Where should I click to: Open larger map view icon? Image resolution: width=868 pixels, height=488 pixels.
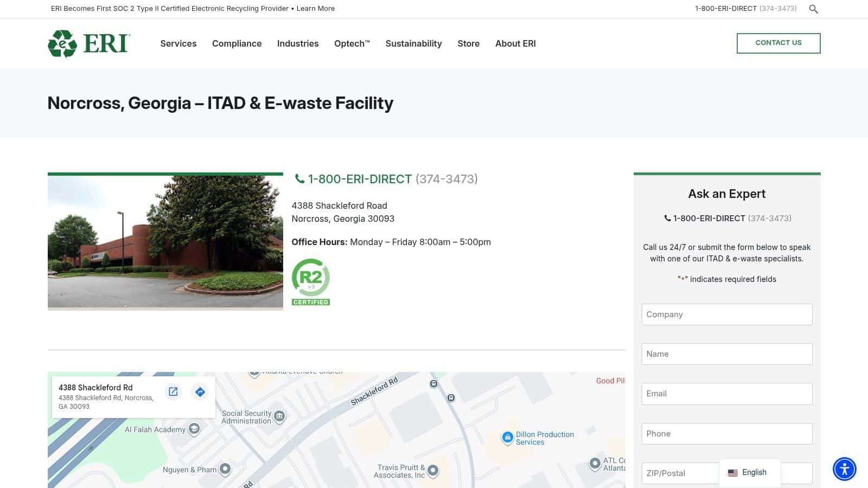coord(173,392)
